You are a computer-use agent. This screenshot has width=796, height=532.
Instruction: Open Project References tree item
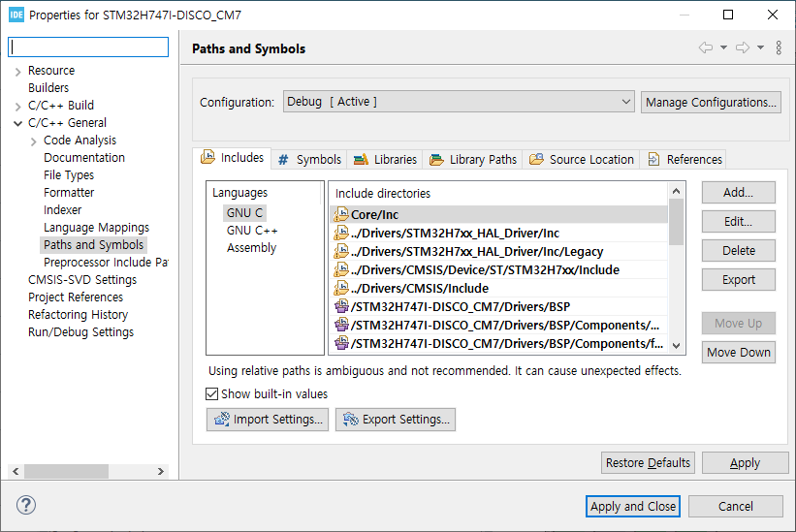pos(76,297)
